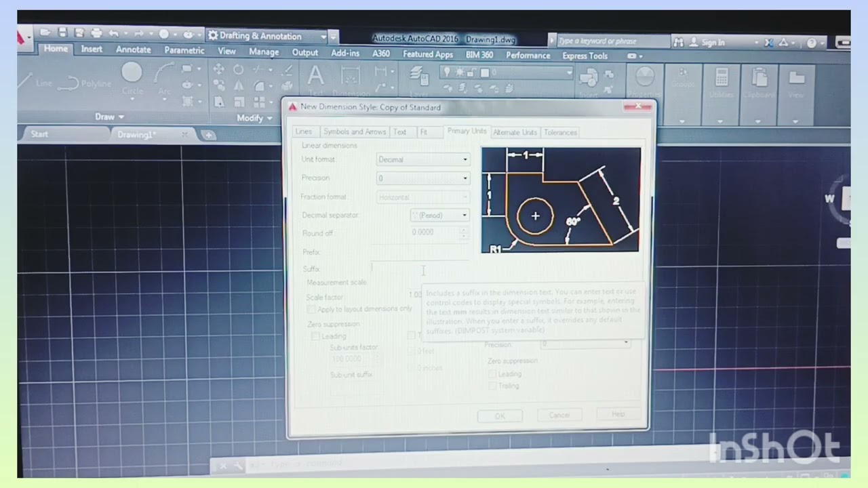
Task: Click the Round off value stepper
Action: coord(464,232)
